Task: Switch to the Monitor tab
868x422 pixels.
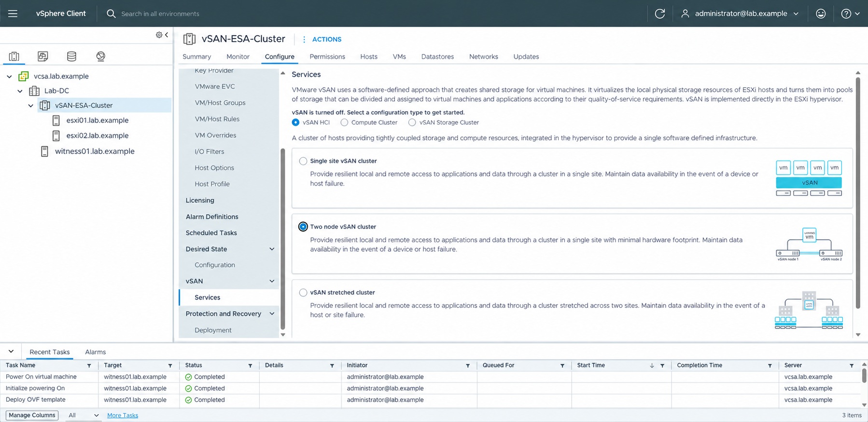Action: (238, 56)
